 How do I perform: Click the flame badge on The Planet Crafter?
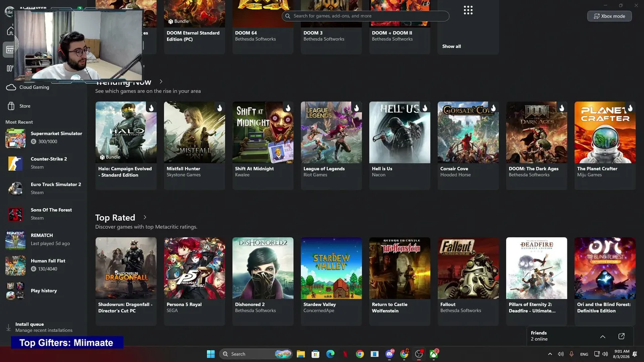pos(629,108)
